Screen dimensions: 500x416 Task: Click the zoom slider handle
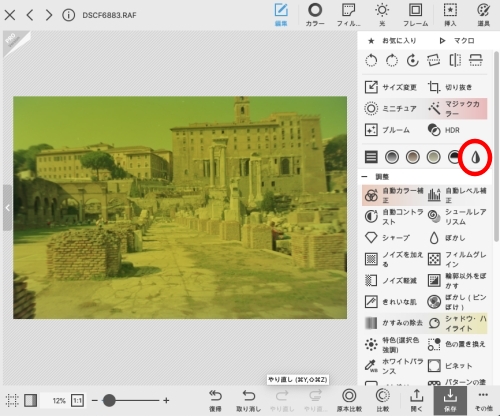pyautogui.click(x=109, y=400)
